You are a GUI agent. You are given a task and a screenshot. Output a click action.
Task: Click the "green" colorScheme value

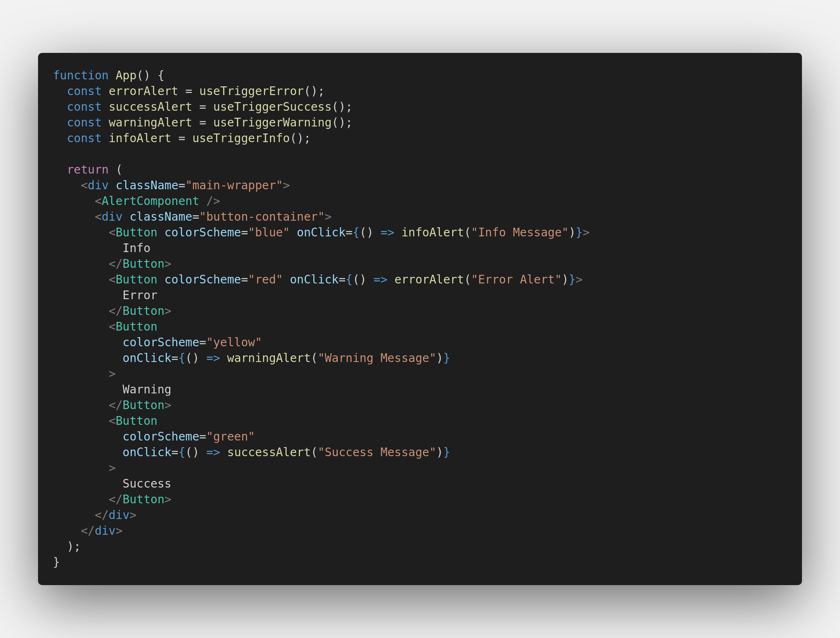(230, 437)
